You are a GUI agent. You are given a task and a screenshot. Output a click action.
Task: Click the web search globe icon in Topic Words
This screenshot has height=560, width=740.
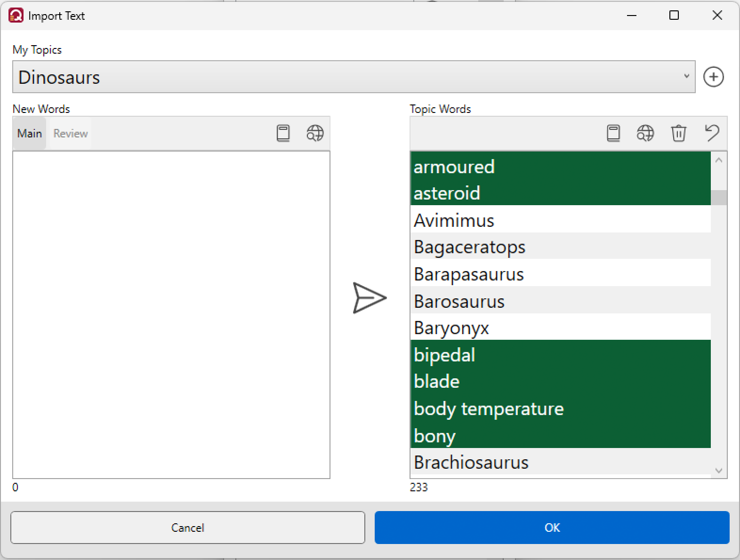pyautogui.click(x=645, y=133)
